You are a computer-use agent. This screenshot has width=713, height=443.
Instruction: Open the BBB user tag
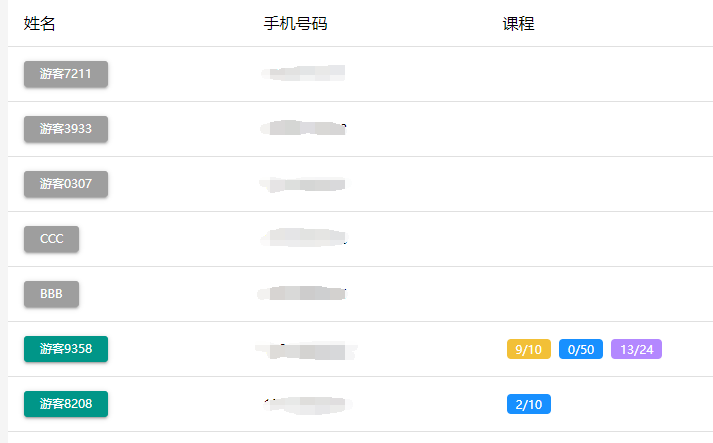(51, 294)
